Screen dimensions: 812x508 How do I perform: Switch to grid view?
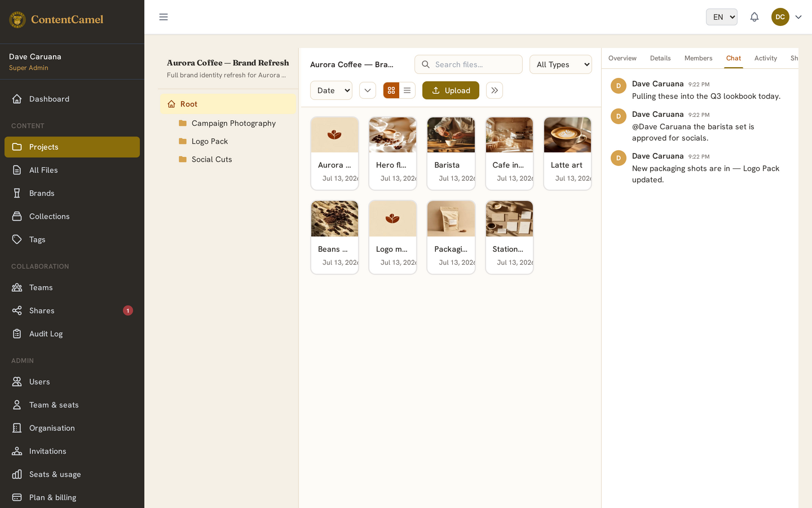(391, 90)
